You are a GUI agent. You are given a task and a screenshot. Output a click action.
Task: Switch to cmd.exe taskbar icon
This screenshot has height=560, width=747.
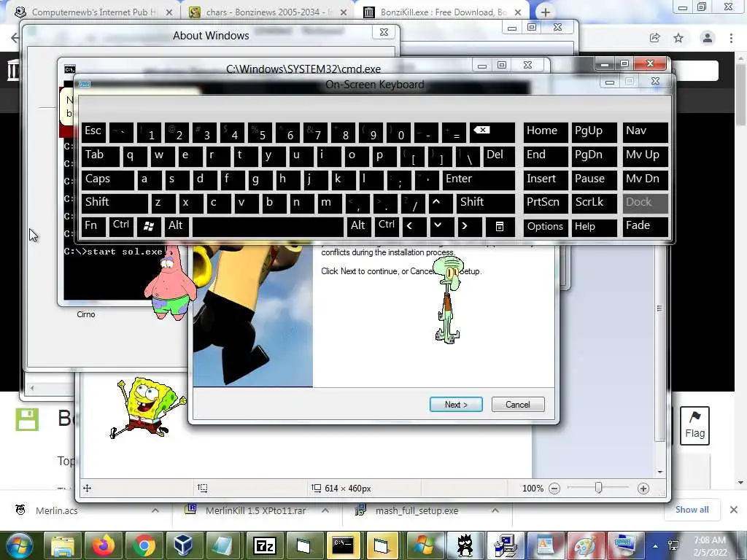point(343,545)
